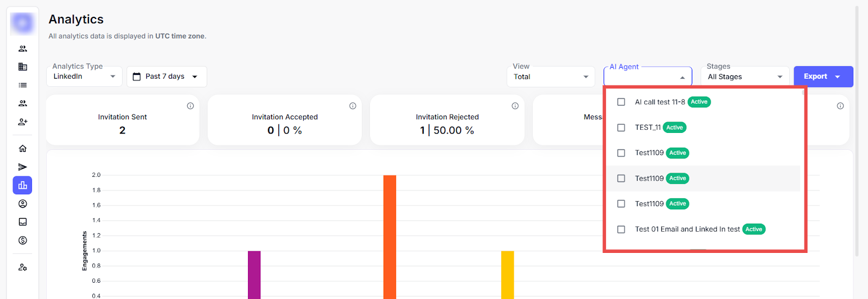Open the dollar sign billing icon

point(22,240)
